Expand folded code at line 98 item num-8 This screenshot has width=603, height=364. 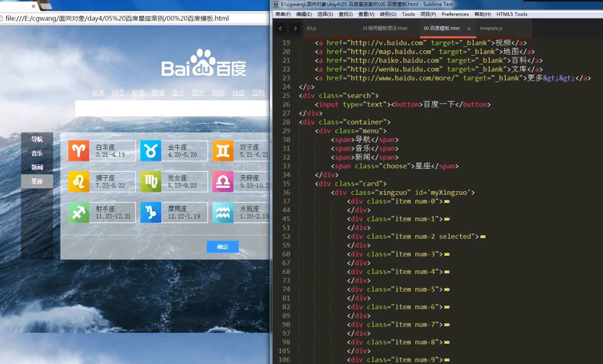pyautogui.click(x=446, y=343)
